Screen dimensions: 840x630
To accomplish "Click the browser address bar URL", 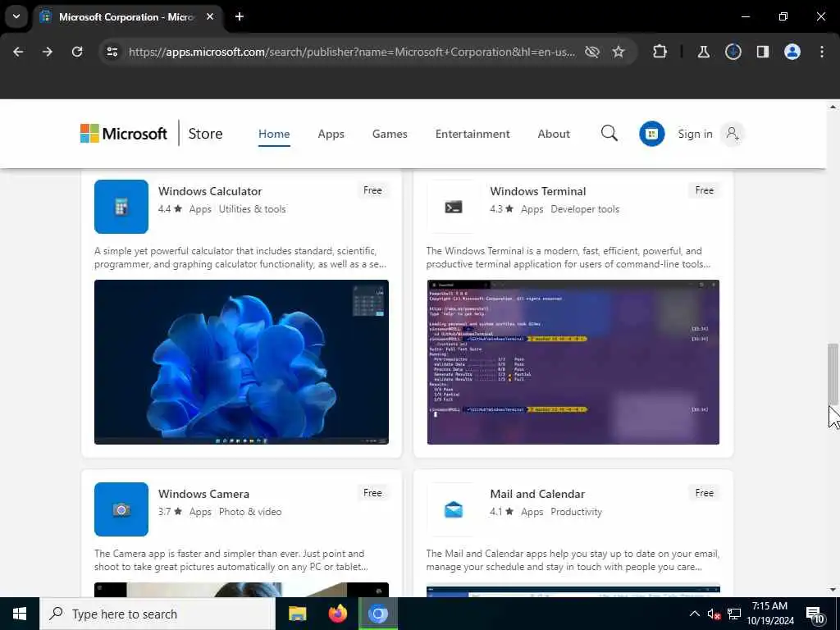I will tap(352, 52).
